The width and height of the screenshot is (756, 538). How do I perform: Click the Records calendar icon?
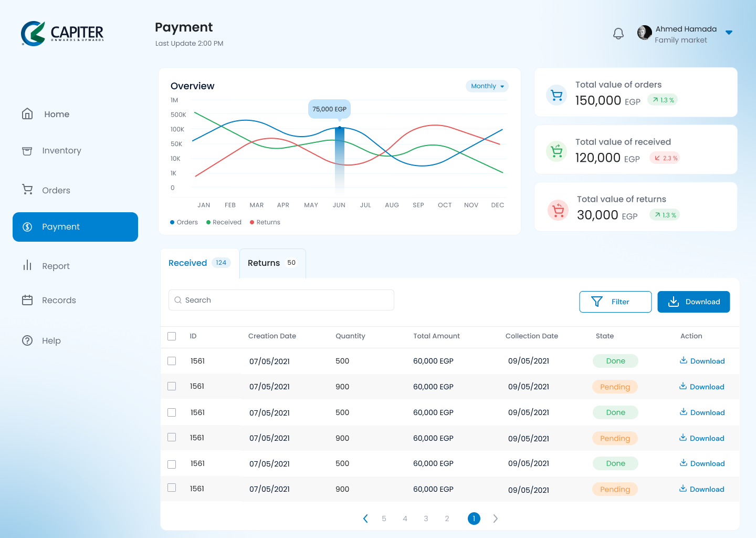(x=27, y=300)
